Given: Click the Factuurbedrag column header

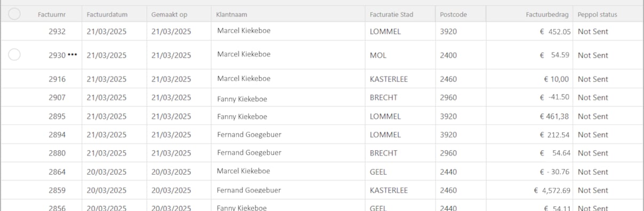Looking at the screenshot, I should [548, 14].
